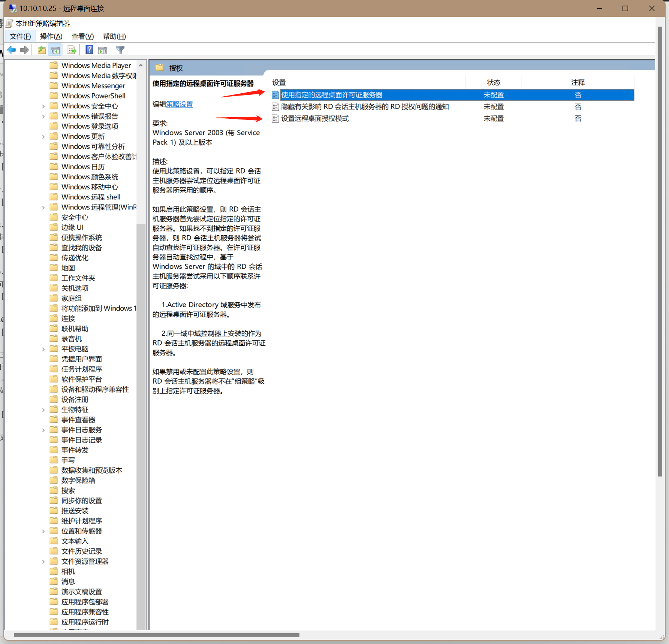Click the policy icon of 隐藏有关影响 RD row
Screen dimensions: 669x644
tap(275, 107)
